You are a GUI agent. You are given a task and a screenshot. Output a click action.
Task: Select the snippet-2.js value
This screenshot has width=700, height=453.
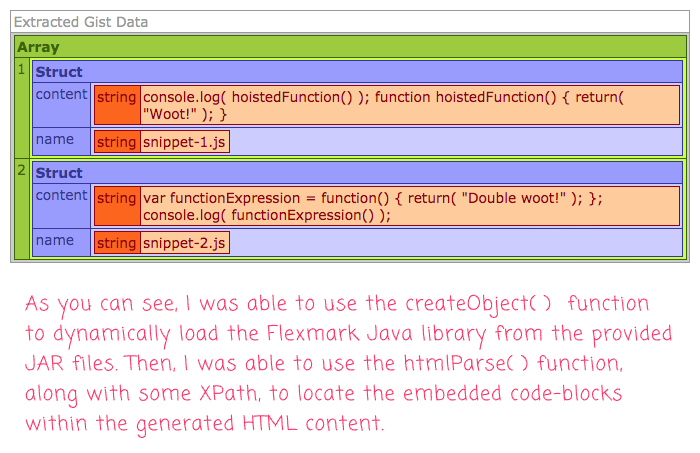pos(184,243)
